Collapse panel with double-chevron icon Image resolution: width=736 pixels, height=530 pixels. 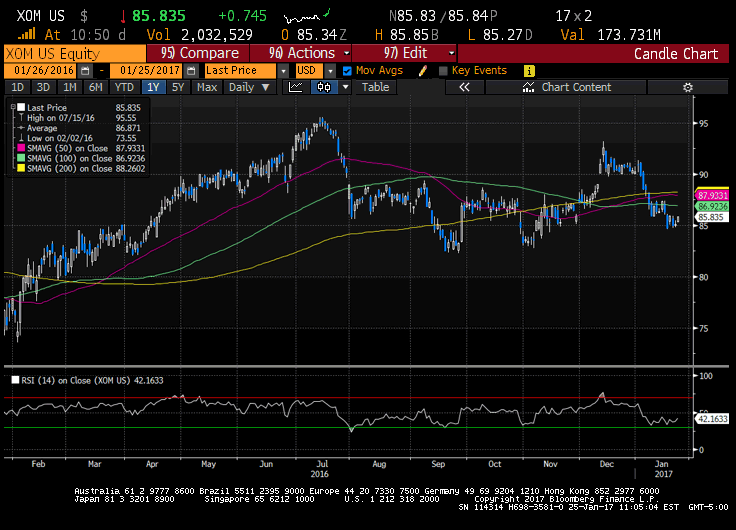click(x=464, y=87)
